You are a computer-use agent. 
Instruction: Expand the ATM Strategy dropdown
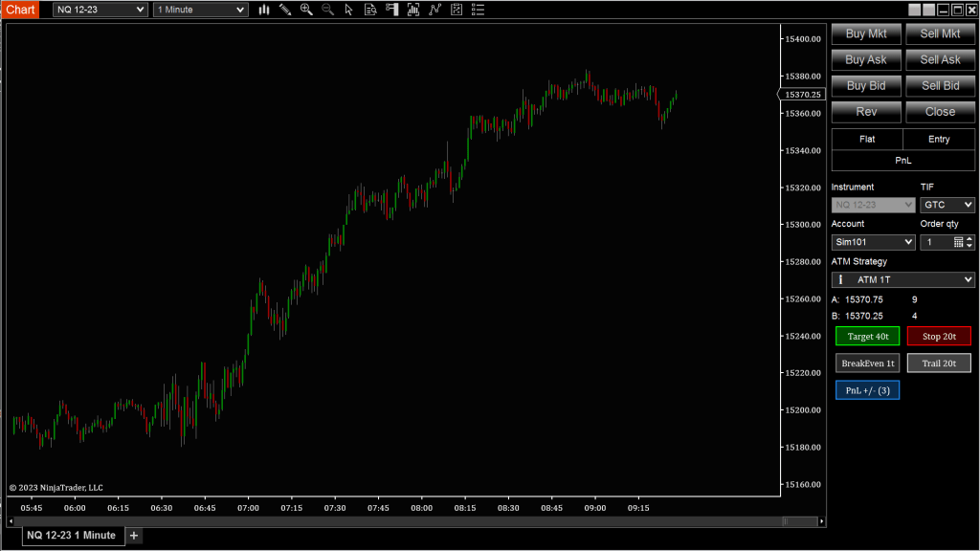pyautogui.click(x=902, y=279)
